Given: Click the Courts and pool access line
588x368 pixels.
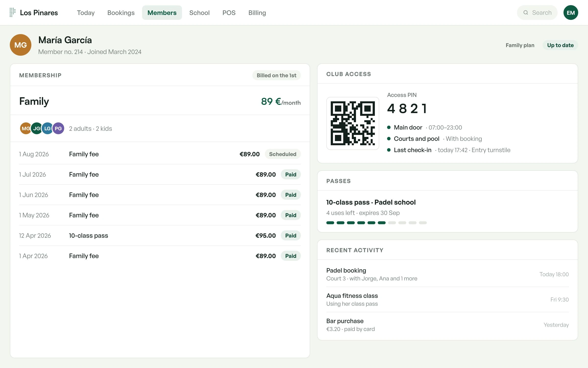Looking at the screenshot, I should (x=434, y=139).
